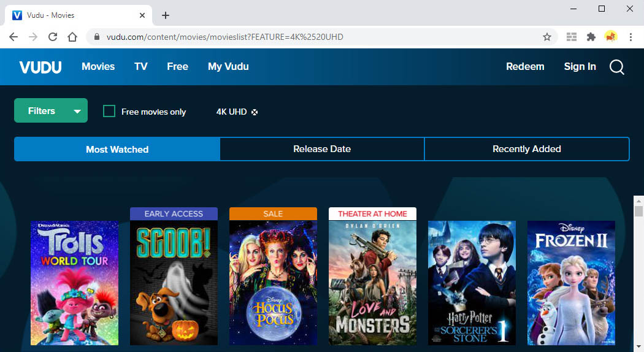644x352 pixels.
Task: Sort by Release Date tab
Action: click(322, 149)
